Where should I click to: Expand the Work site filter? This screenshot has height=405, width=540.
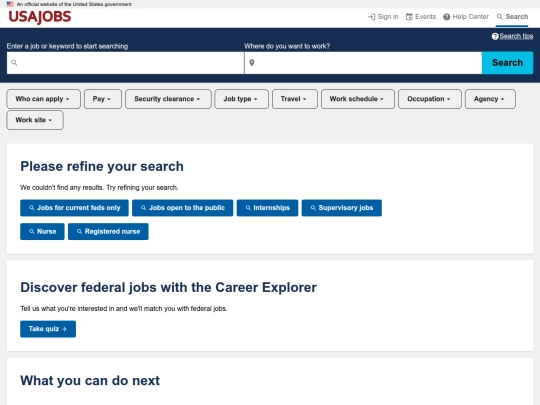35,120
